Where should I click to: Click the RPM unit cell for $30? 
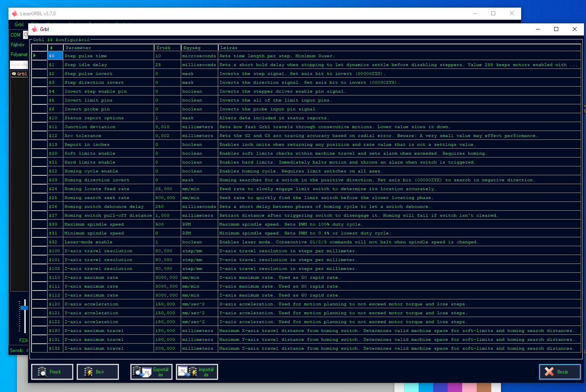(199, 224)
